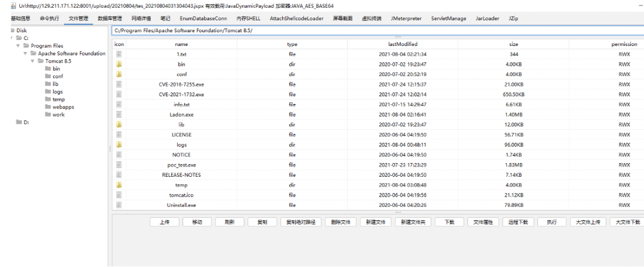Screen dimensions: 644x267
Task: Select bin folder in the directory tree
Action: [56, 69]
